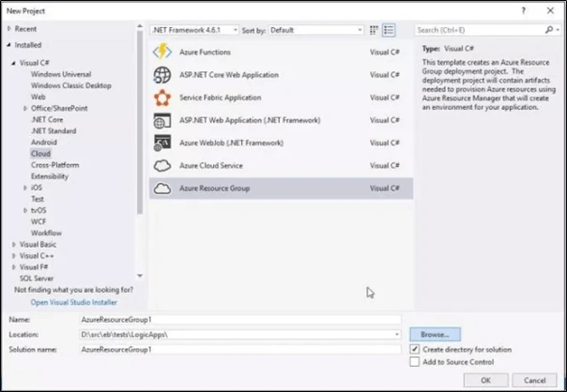This screenshot has width=567, height=392.
Task: Click the tree scrollbar down arrow
Action: tap(140, 276)
